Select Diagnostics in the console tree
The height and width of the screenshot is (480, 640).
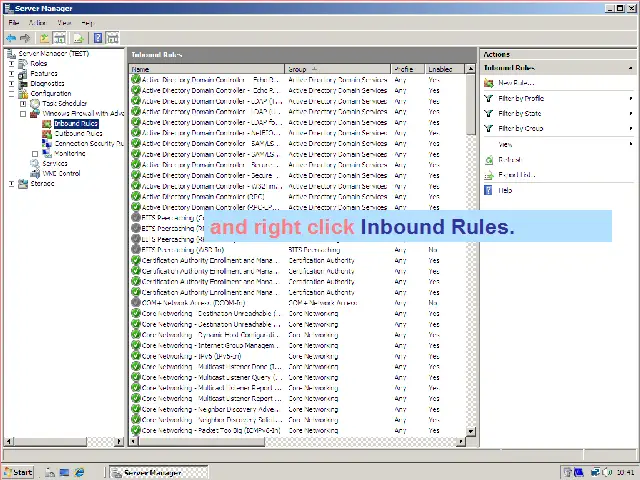47,83
